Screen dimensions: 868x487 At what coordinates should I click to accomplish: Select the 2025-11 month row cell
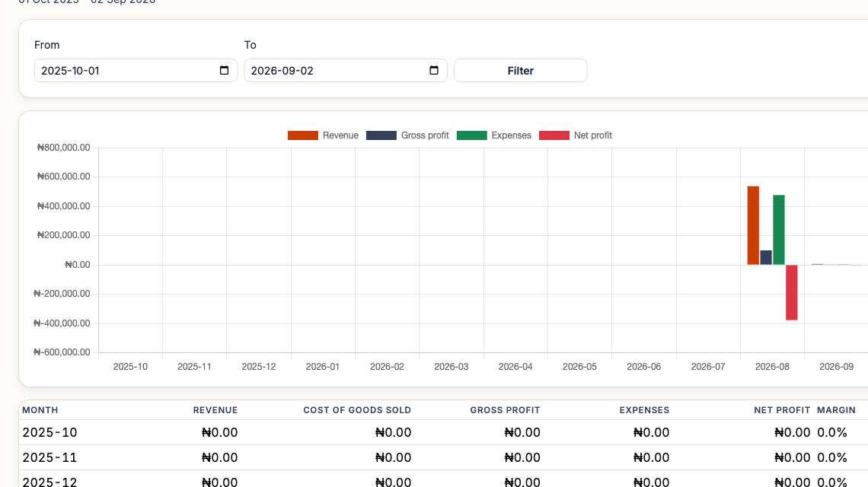click(49, 457)
